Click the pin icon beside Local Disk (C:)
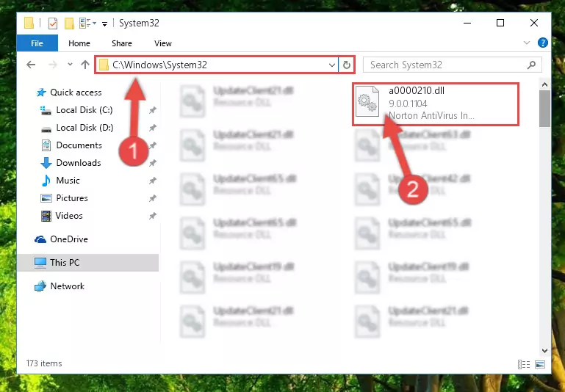Viewport: 565px width, 392px height. click(153, 110)
